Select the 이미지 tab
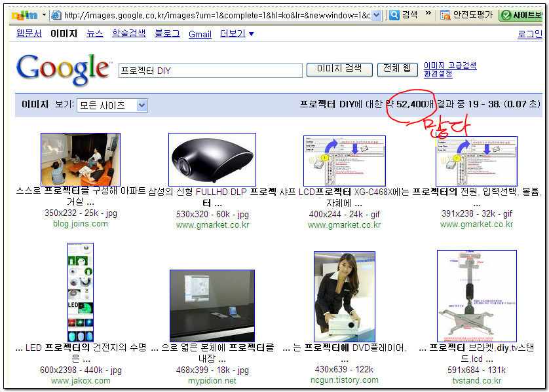 point(64,33)
